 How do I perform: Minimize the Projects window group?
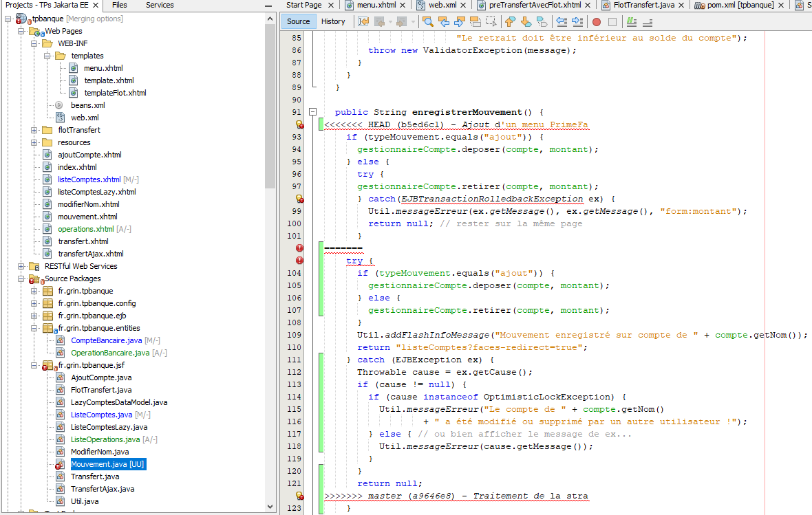click(268, 6)
